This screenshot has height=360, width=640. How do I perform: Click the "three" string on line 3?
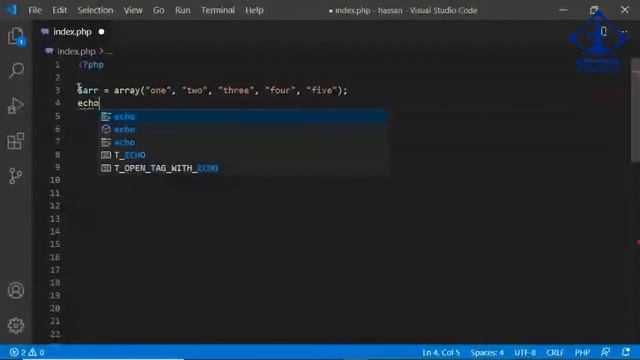point(236,90)
